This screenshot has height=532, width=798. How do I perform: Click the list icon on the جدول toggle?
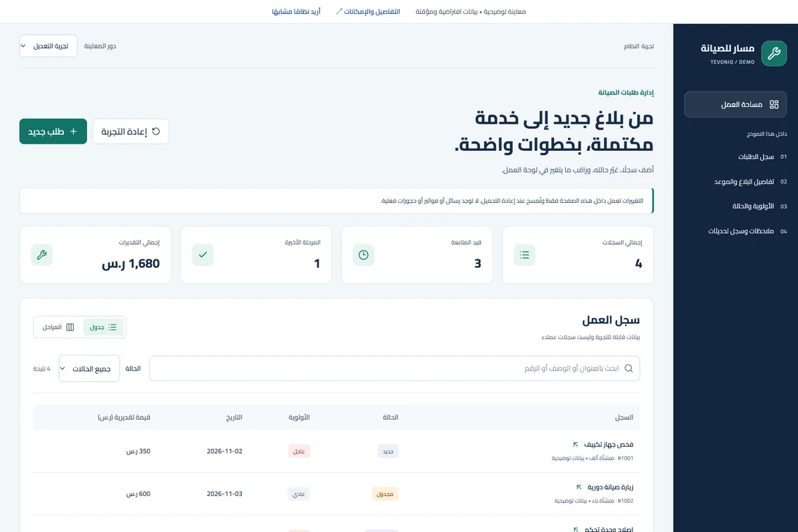pyautogui.click(x=112, y=327)
